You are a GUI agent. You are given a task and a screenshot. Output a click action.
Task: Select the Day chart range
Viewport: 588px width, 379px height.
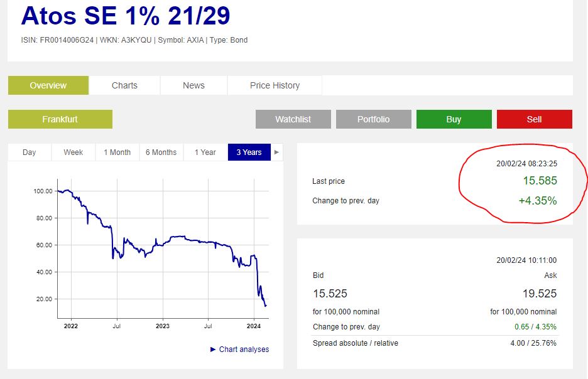point(30,152)
